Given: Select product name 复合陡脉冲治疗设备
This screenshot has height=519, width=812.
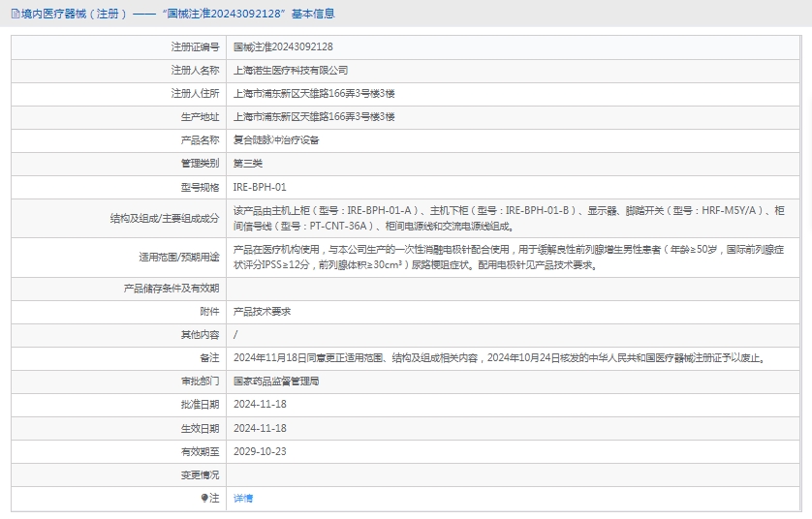Looking at the screenshot, I should (x=275, y=139).
